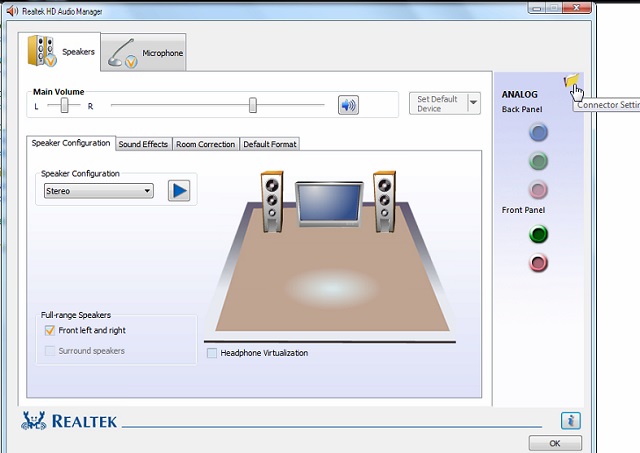Click the Main Volume slider handle

pyautogui.click(x=253, y=105)
